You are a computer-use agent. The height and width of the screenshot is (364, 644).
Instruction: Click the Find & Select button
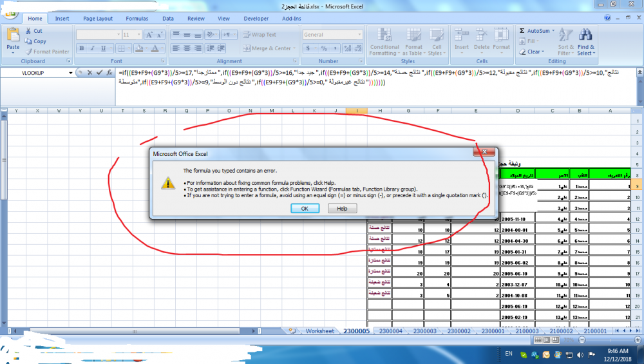pos(585,41)
